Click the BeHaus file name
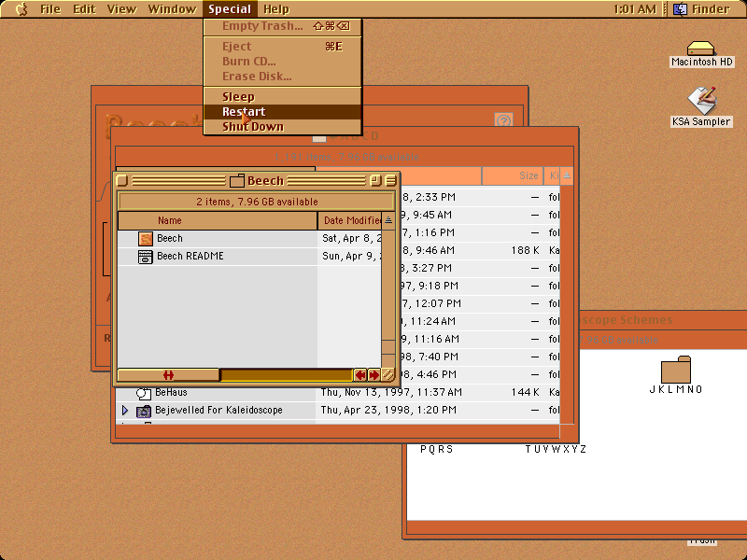The image size is (747, 560). click(171, 392)
